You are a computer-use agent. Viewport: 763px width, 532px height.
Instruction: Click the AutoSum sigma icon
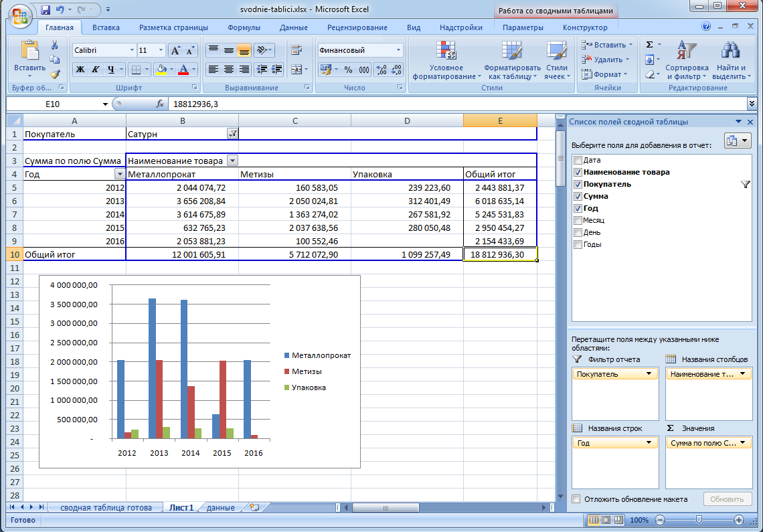649,45
